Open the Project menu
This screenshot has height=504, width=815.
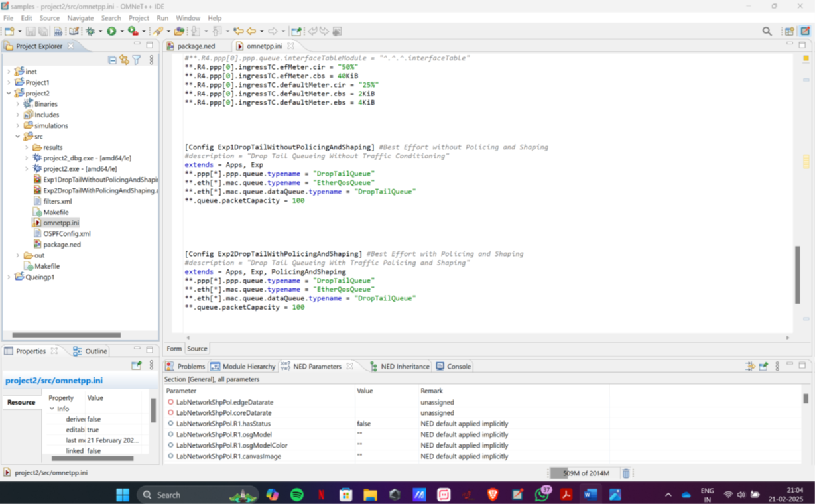click(x=139, y=18)
